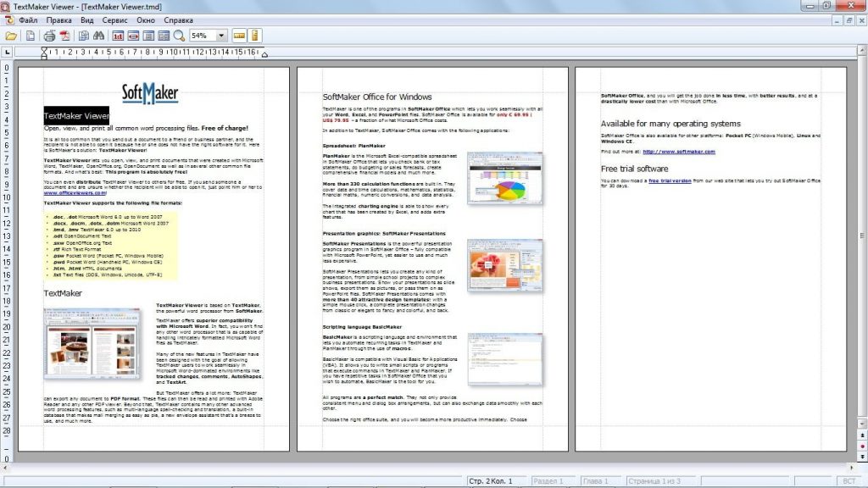
Task: Open the Вид menu
Action: point(87,20)
